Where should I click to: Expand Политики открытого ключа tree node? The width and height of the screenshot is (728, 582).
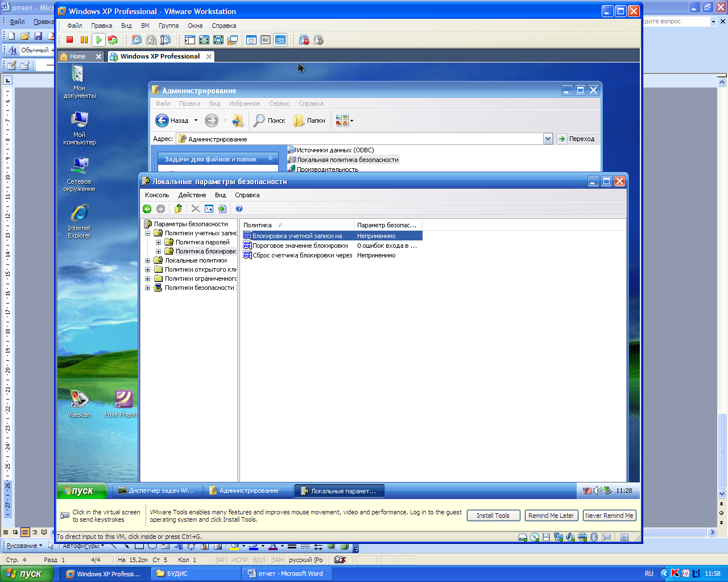tap(148, 269)
